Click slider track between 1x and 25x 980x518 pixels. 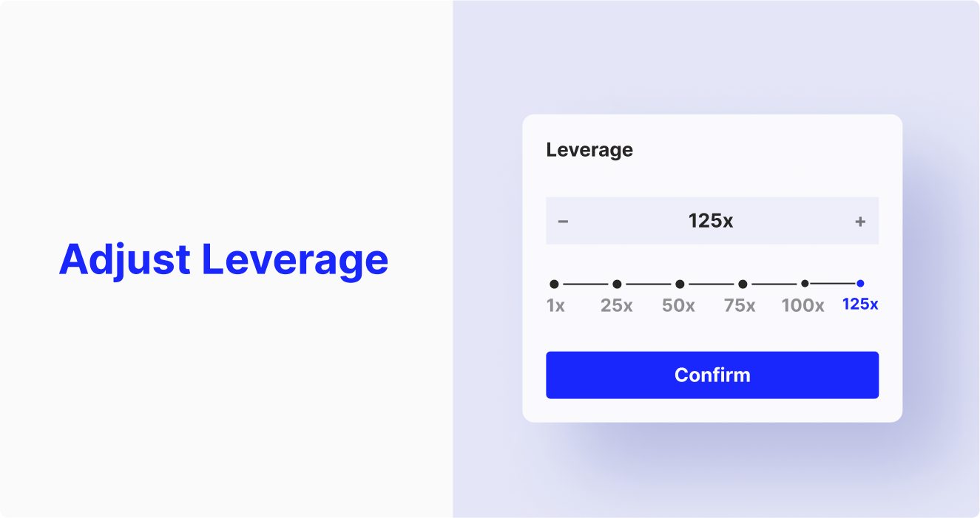585,284
